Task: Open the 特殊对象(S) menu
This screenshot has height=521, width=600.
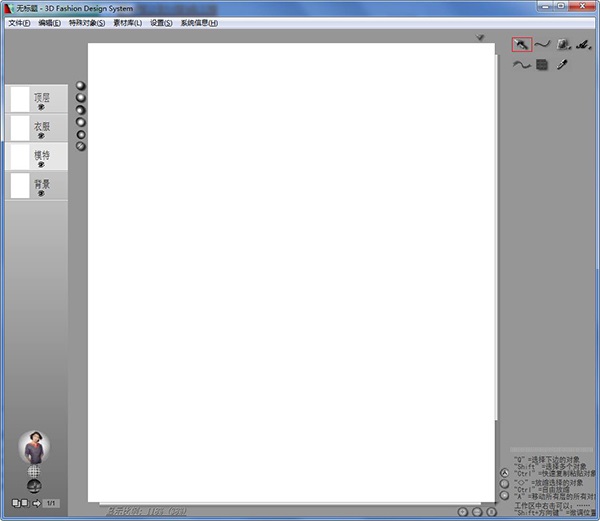Action: [87, 22]
